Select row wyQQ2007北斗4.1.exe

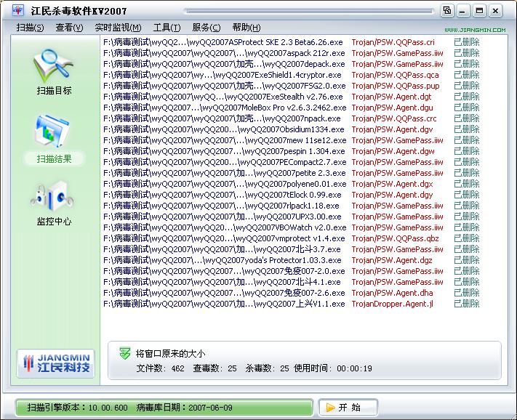coord(292,282)
